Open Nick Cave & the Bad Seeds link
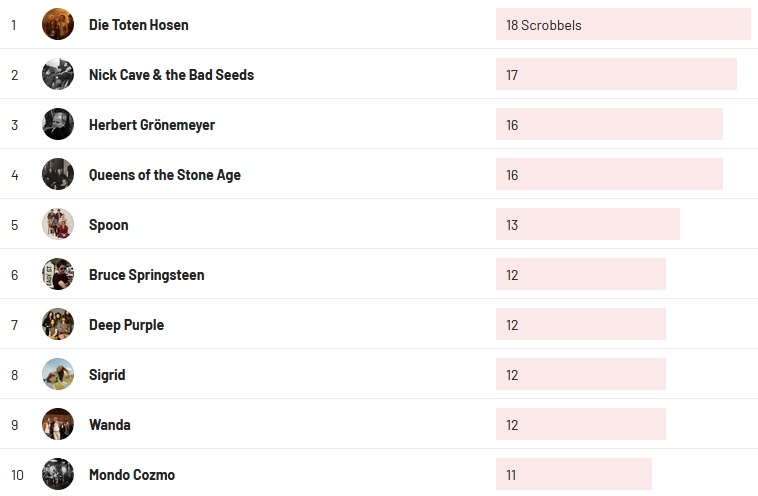This screenshot has height=496, width=758. 171,75
